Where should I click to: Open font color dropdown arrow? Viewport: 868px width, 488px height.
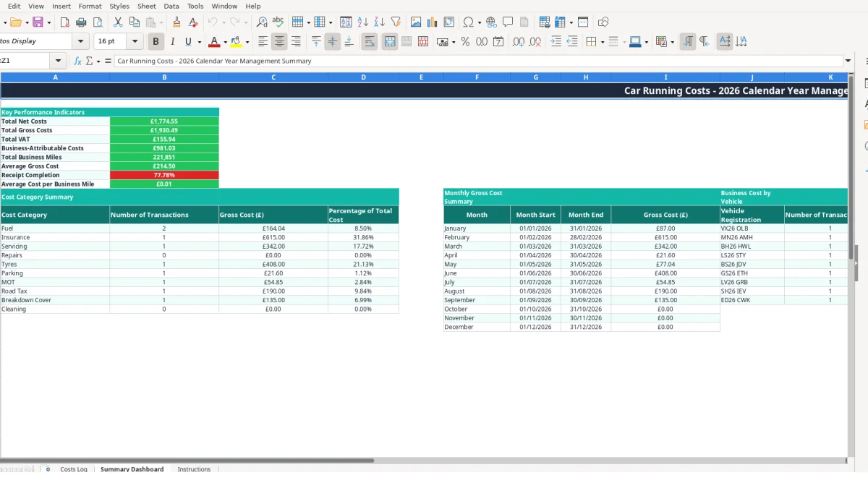pyautogui.click(x=225, y=42)
